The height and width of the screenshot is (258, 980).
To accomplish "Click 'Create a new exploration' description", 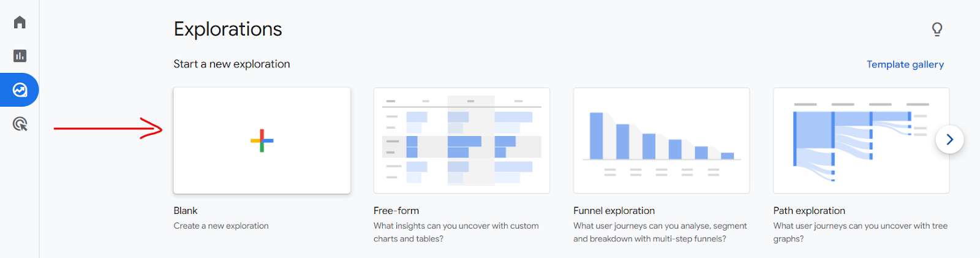I will 221,226.
